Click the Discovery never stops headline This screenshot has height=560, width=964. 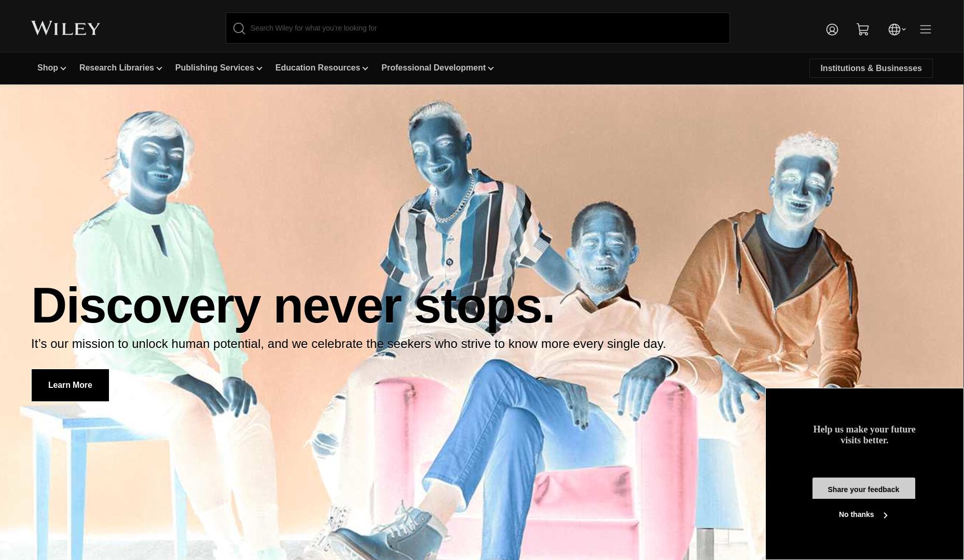click(x=293, y=306)
